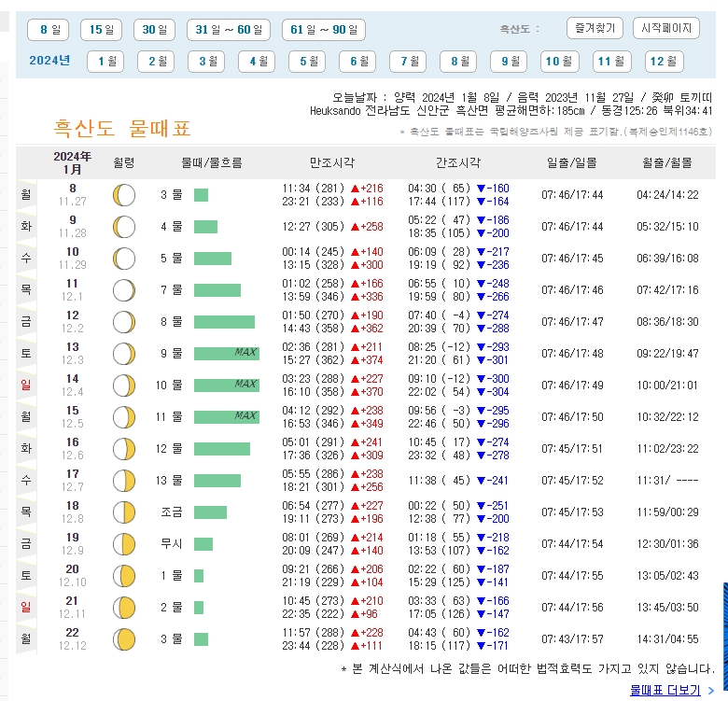Open the 61일 ~ 90일 range
The width and height of the screenshot is (728, 701).
pyautogui.click(x=324, y=30)
